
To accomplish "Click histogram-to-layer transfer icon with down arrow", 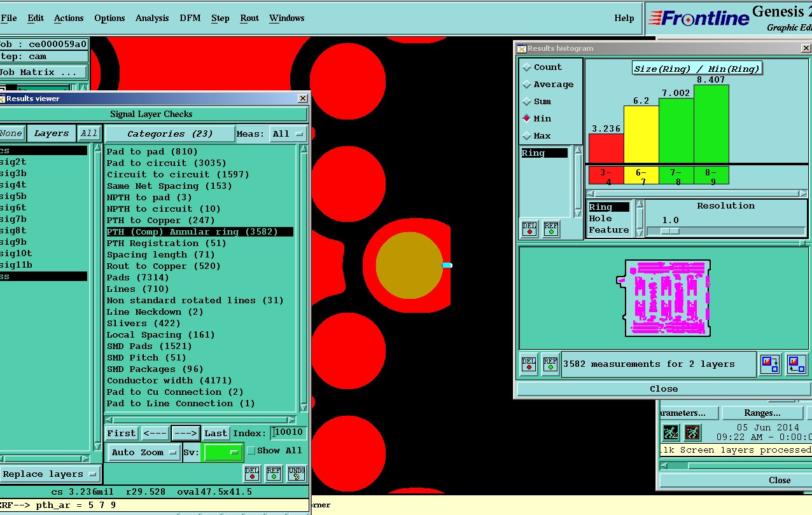I will click(x=770, y=364).
